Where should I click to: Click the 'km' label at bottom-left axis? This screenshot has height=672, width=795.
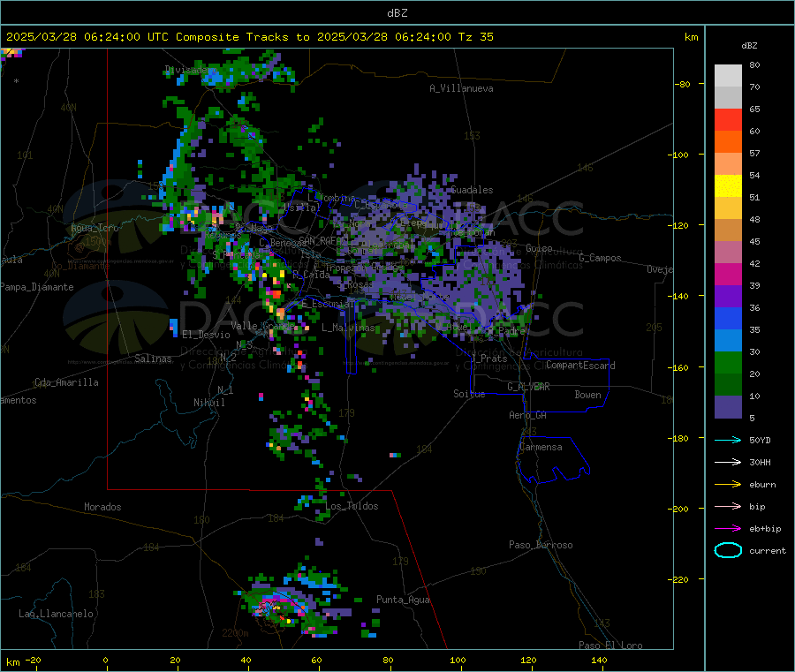tap(12, 662)
